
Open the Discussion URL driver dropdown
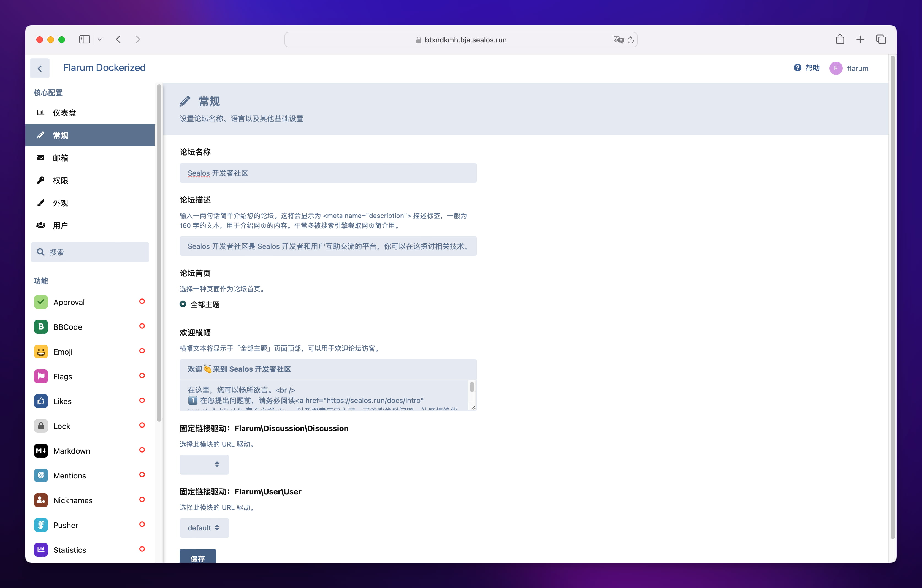point(204,464)
